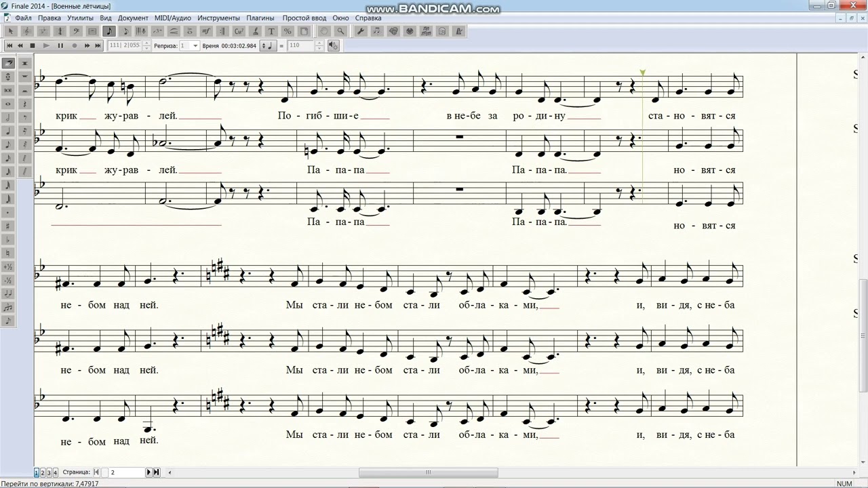Select the Resize percent tool
Screen dimensions: 868x488
pos(288,31)
